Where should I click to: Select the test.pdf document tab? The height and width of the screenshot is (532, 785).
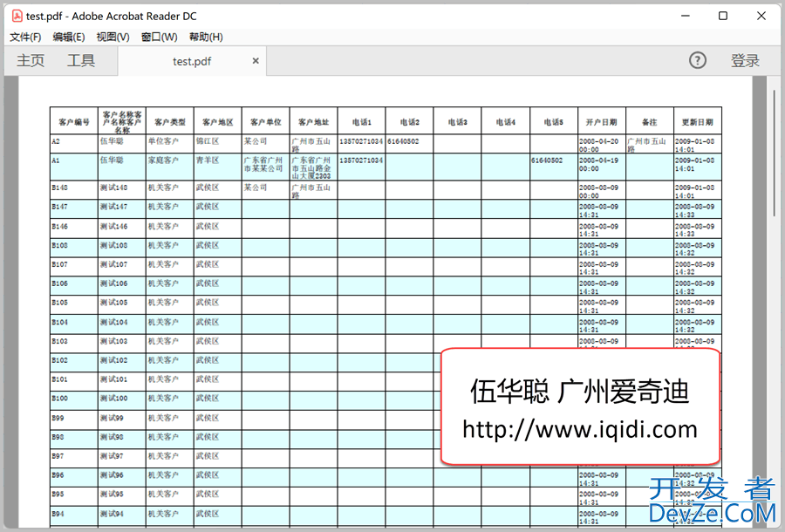point(192,61)
